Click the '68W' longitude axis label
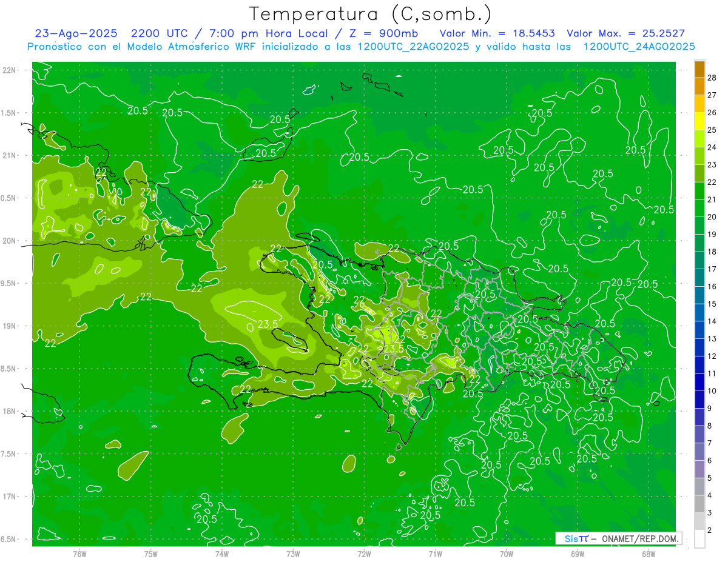The width and height of the screenshot is (728, 562). click(649, 554)
